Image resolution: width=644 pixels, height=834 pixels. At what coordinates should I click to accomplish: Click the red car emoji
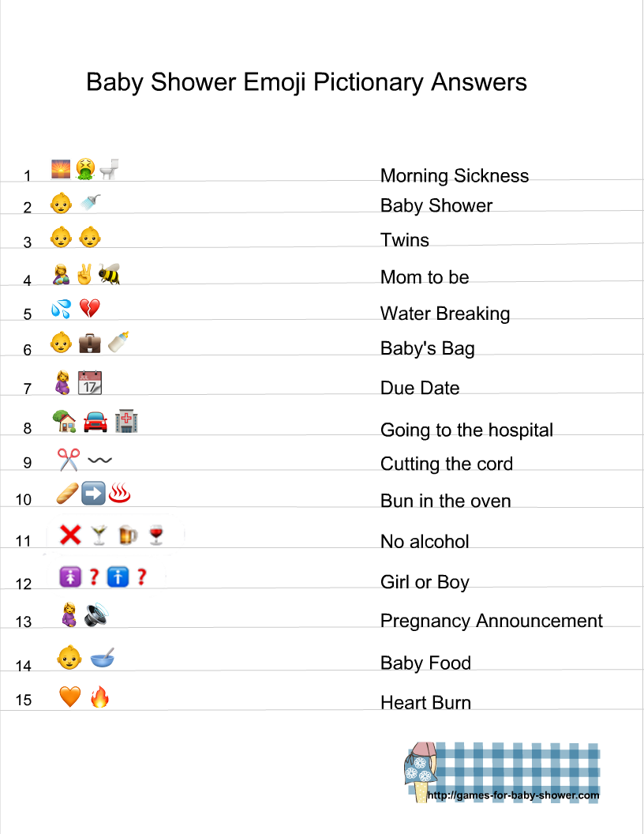coord(95,423)
